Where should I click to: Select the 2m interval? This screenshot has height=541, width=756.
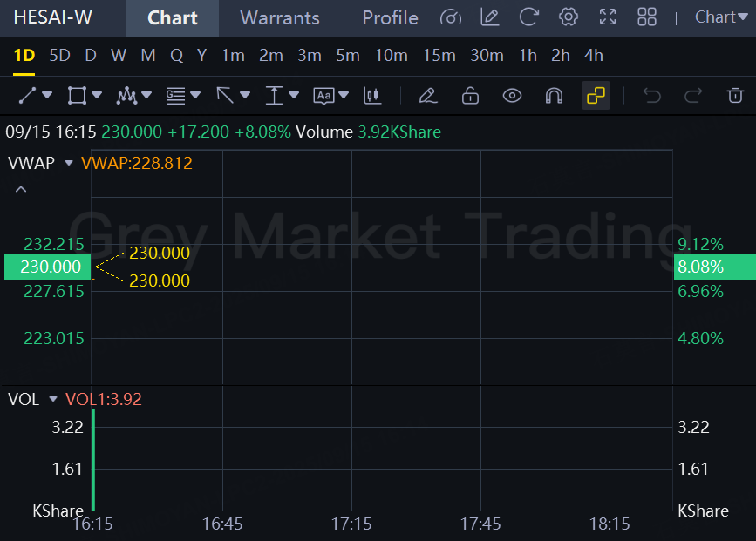point(271,56)
